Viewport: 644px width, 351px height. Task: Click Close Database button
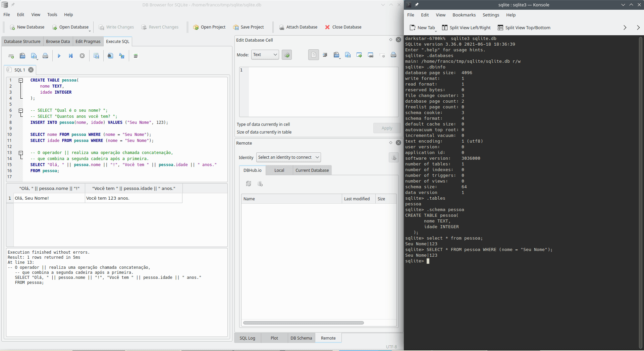(x=343, y=27)
